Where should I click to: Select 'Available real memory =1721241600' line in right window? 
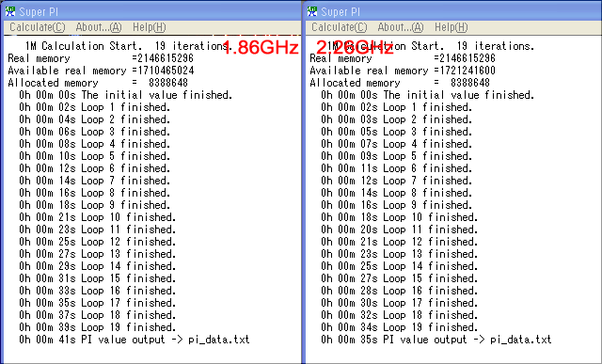point(403,71)
